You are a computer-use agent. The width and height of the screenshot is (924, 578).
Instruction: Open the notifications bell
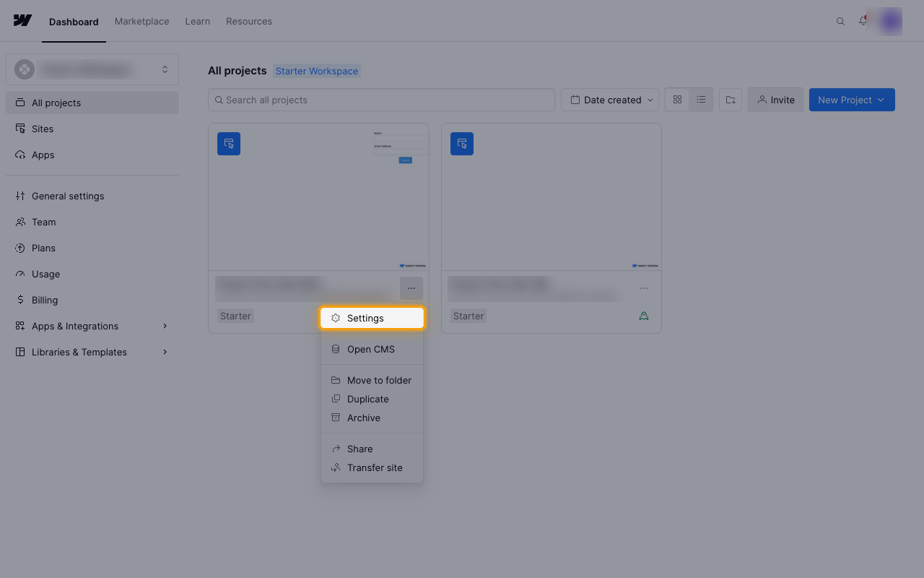pyautogui.click(x=863, y=21)
